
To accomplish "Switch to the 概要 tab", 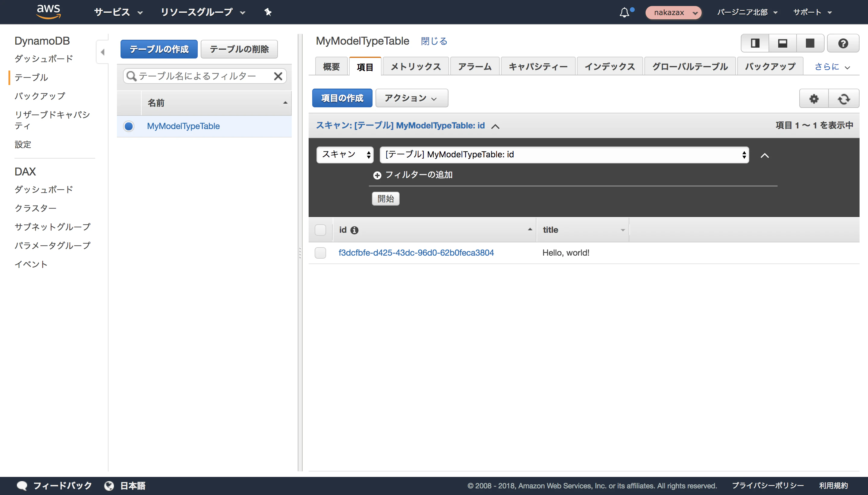I will tap(331, 66).
